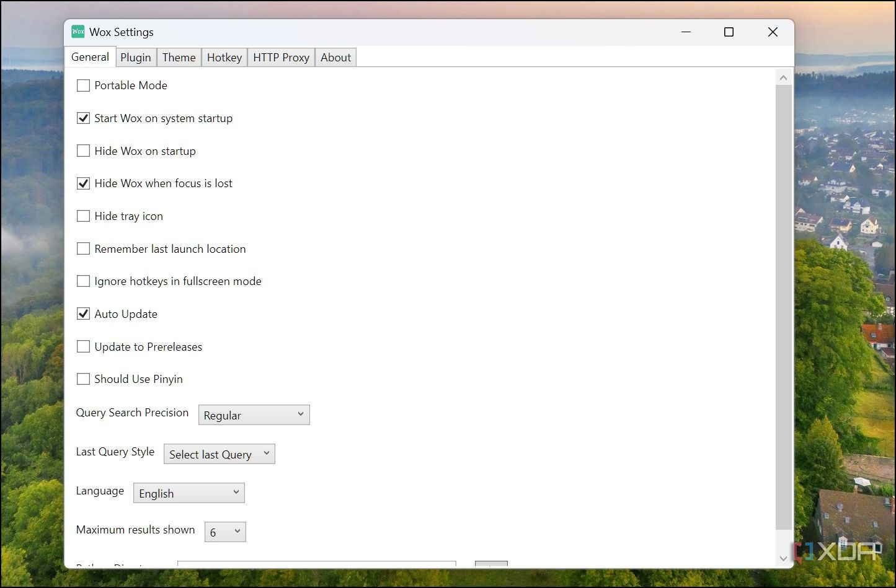The width and height of the screenshot is (896, 588).
Task: Click the scrollbar down arrow
Action: coord(783,558)
